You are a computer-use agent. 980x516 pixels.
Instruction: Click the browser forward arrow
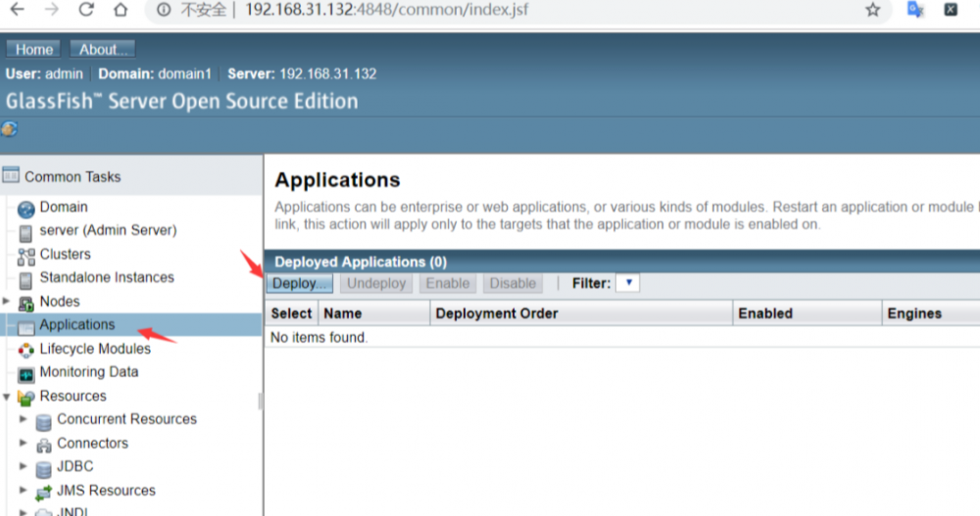tap(52, 10)
